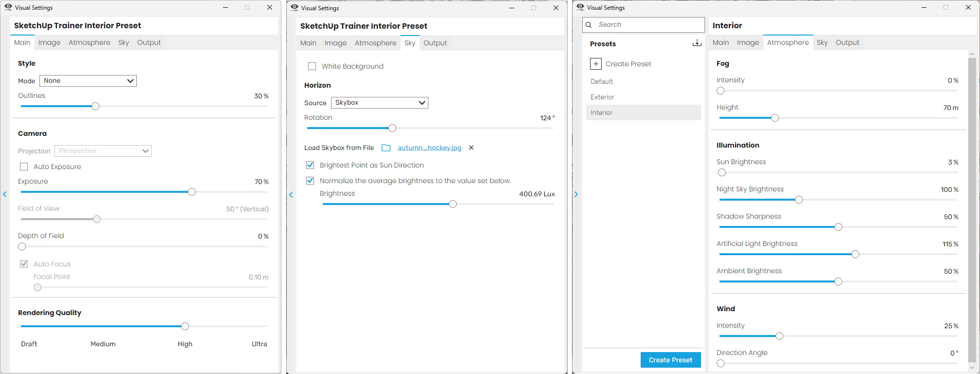
Task: Click the search magnifier icon
Action: click(589, 25)
